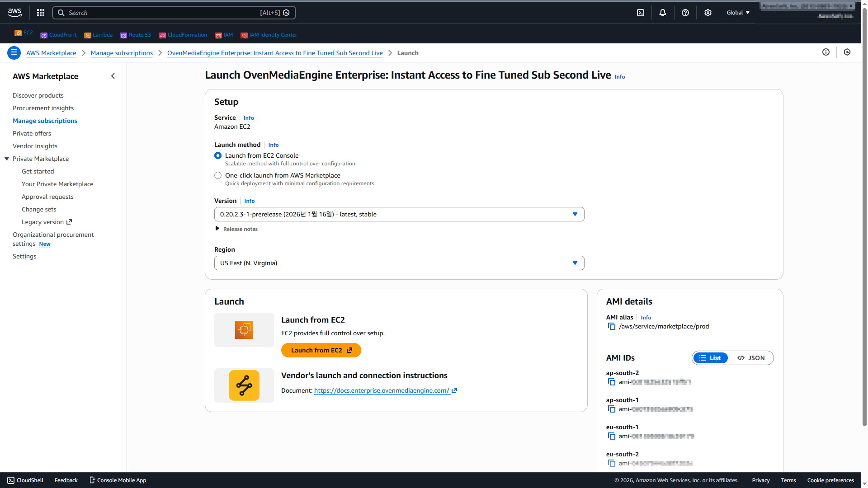Toggle the hamburger side navigation button

tap(14, 53)
